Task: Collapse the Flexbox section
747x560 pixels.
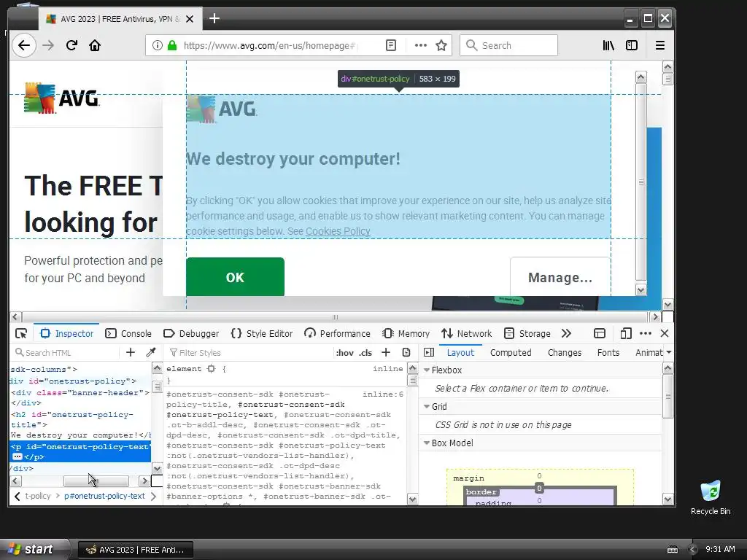Action: (427, 370)
